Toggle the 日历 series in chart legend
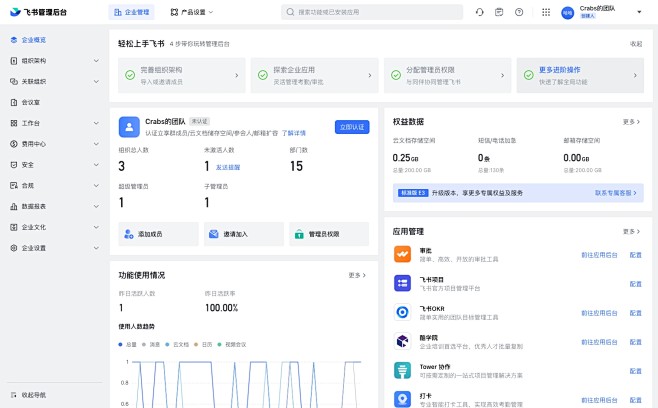 pyautogui.click(x=203, y=345)
